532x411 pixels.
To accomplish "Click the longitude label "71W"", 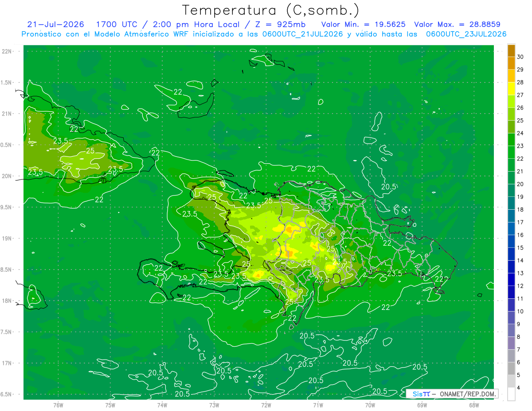I will [x=318, y=405].
